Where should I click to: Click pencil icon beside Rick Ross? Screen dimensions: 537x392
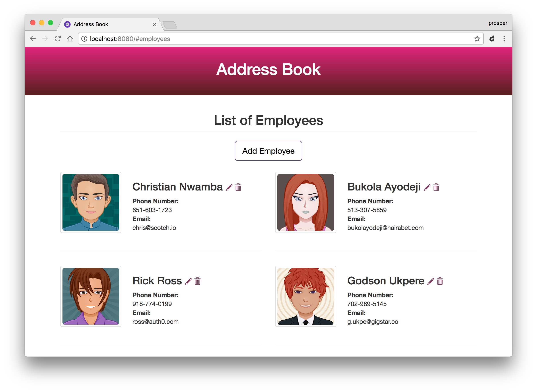(188, 281)
